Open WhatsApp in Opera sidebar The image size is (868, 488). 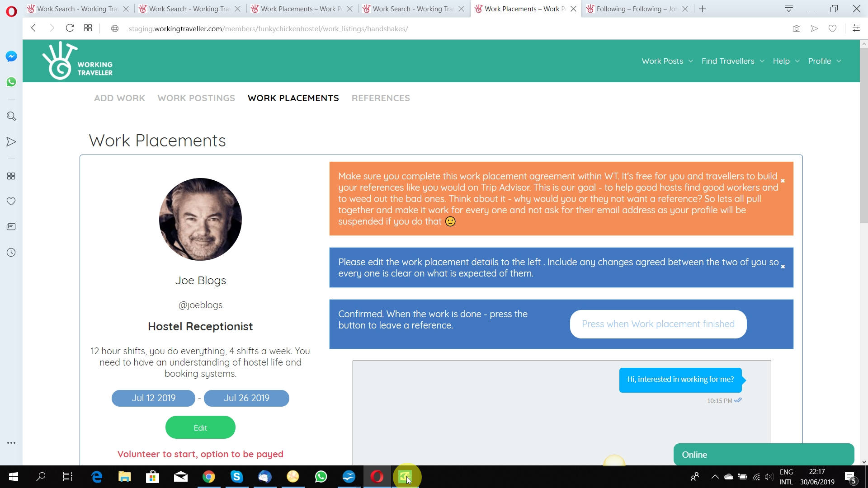pyautogui.click(x=11, y=82)
